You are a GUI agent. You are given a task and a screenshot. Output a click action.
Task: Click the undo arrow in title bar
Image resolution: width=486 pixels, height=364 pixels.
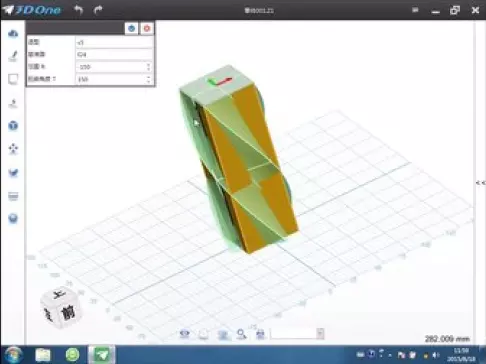click(78, 10)
